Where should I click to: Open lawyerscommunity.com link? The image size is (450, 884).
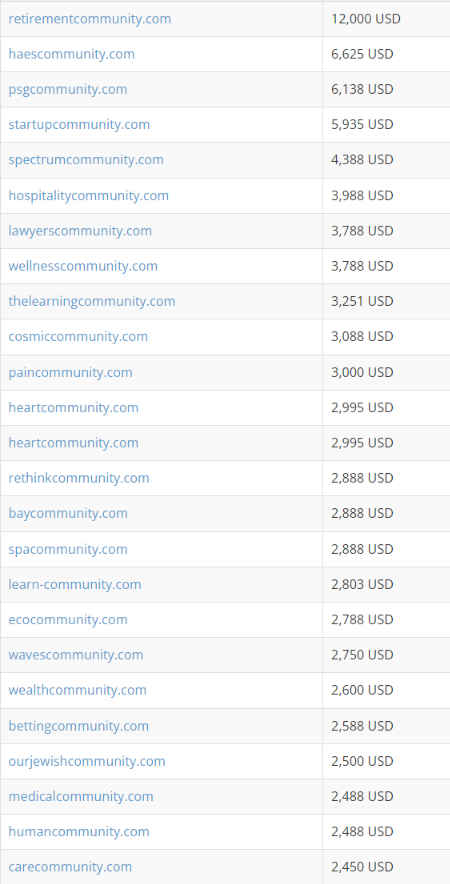click(80, 231)
